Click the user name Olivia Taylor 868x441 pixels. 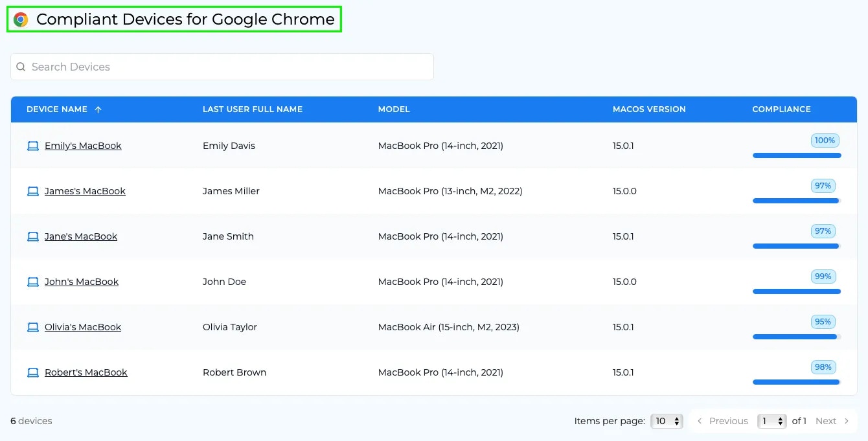[x=230, y=327]
